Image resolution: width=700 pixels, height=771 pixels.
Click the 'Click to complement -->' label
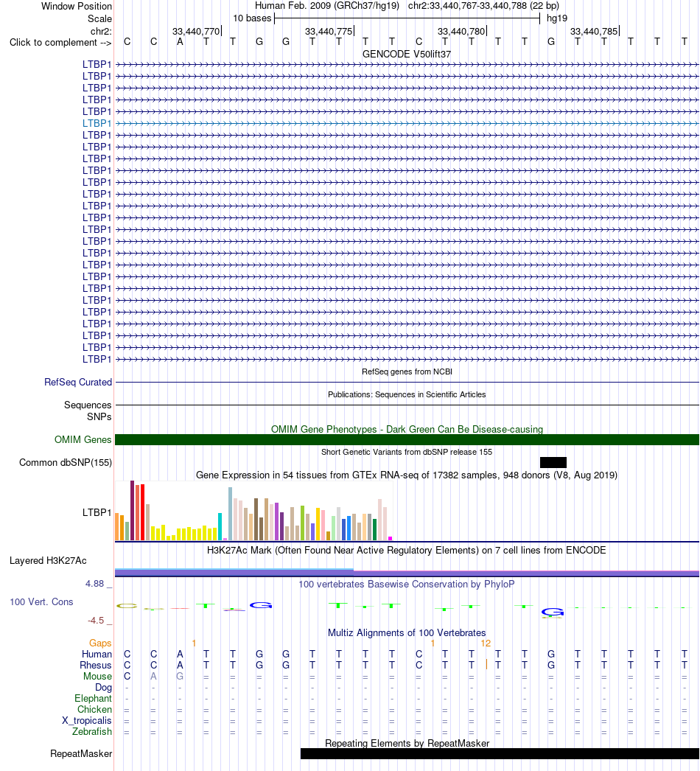[60, 42]
